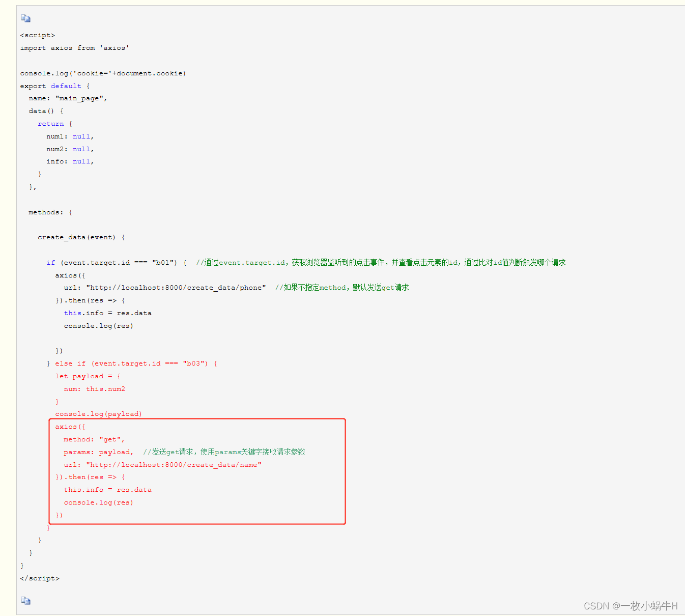Click the "let payload = {" line
This screenshot has width=685, height=616.
point(88,376)
